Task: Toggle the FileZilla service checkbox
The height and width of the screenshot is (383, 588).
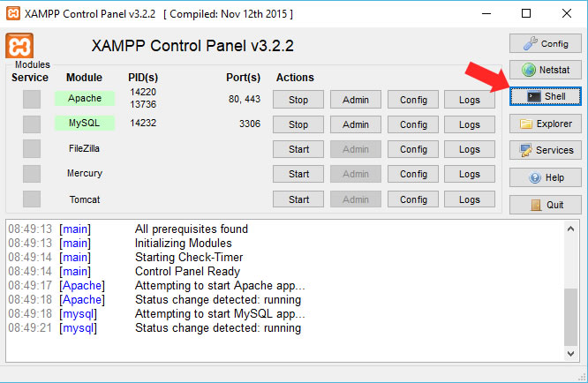Action: tap(32, 149)
